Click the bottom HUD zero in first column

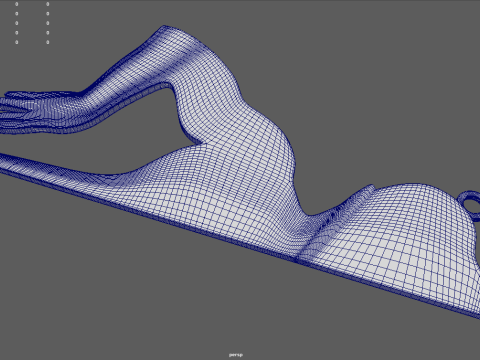pyautogui.click(x=17, y=42)
